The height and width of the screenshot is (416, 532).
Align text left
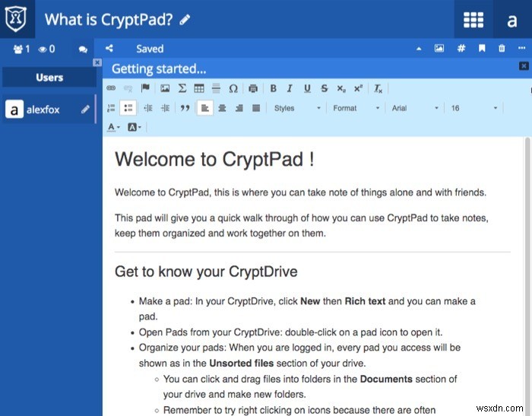click(205, 108)
